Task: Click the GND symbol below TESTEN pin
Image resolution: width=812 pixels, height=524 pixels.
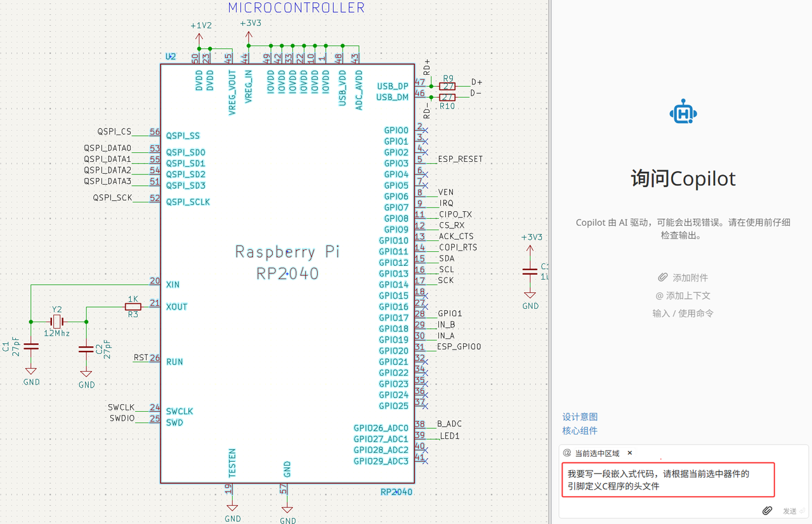Action: (232, 506)
